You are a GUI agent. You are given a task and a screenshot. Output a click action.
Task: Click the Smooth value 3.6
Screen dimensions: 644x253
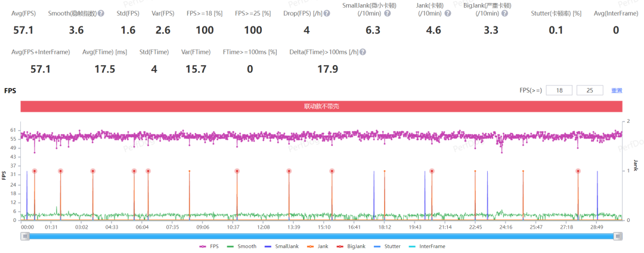[x=76, y=30]
